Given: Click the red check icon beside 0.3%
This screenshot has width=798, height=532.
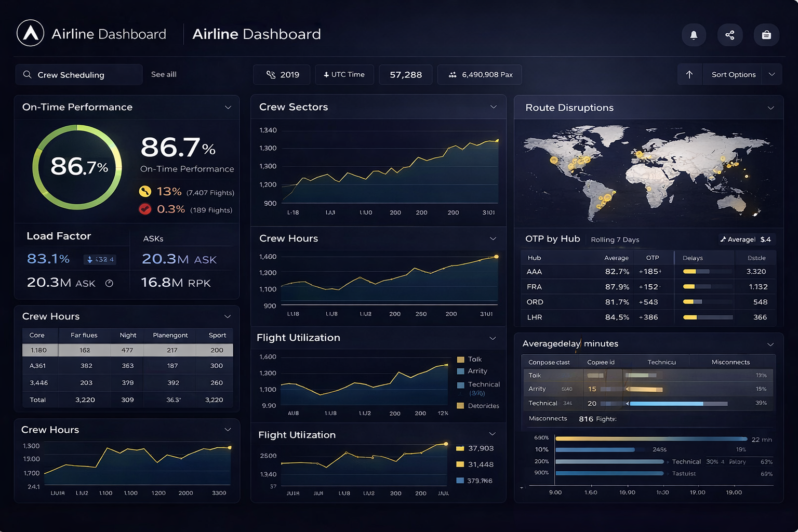Looking at the screenshot, I should 145,209.
